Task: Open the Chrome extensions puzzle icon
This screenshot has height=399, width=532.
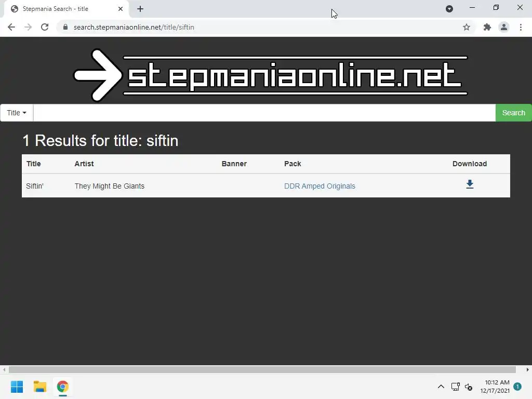Action: tap(487, 27)
